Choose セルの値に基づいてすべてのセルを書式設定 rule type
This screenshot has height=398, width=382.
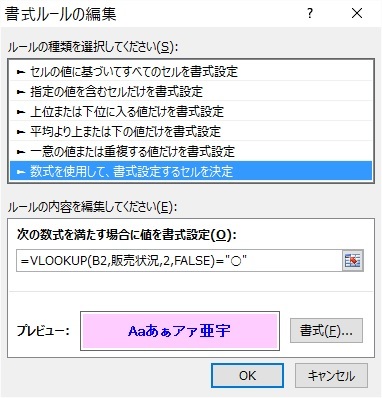point(191,72)
